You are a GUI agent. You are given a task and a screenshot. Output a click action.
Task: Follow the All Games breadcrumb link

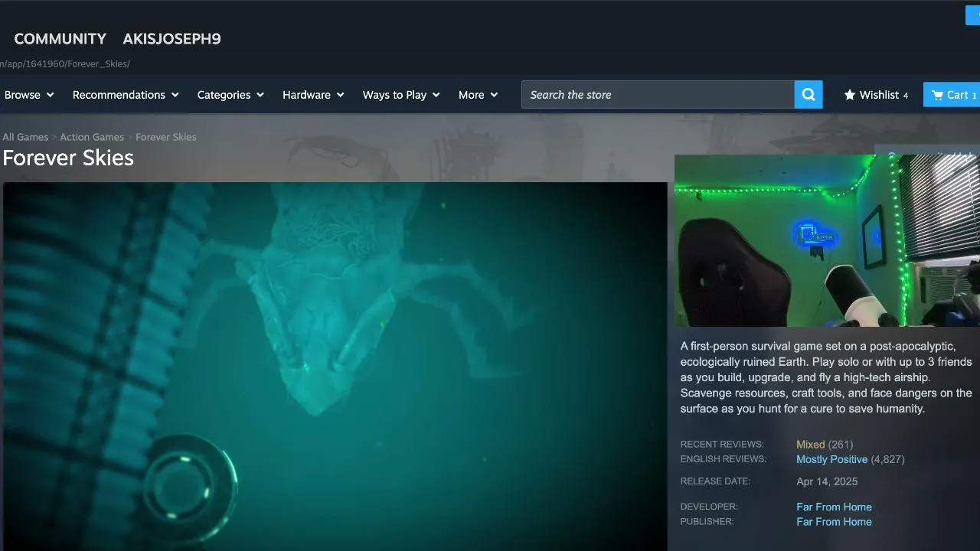click(25, 137)
